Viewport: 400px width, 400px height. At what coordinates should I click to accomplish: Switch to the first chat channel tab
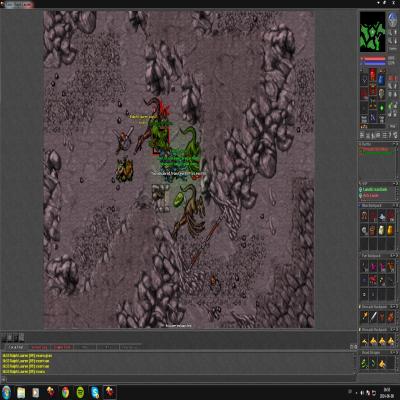(x=16, y=347)
